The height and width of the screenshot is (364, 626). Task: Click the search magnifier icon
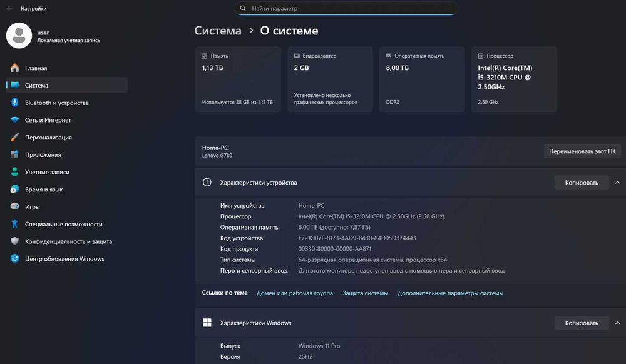pos(243,8)
